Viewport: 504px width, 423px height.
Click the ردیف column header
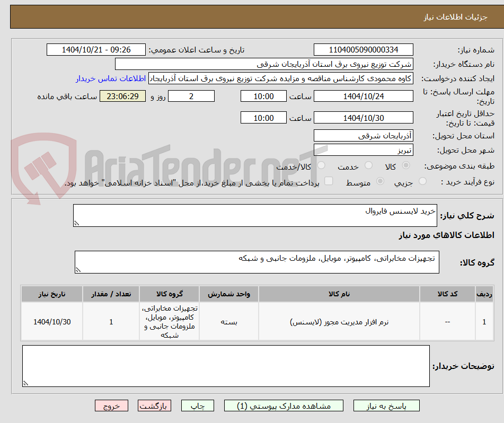[484, 294]
